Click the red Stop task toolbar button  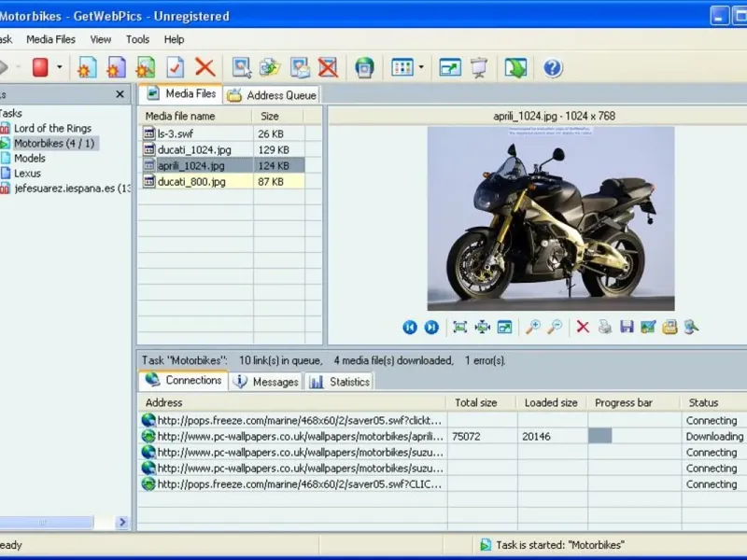point(40,67)
